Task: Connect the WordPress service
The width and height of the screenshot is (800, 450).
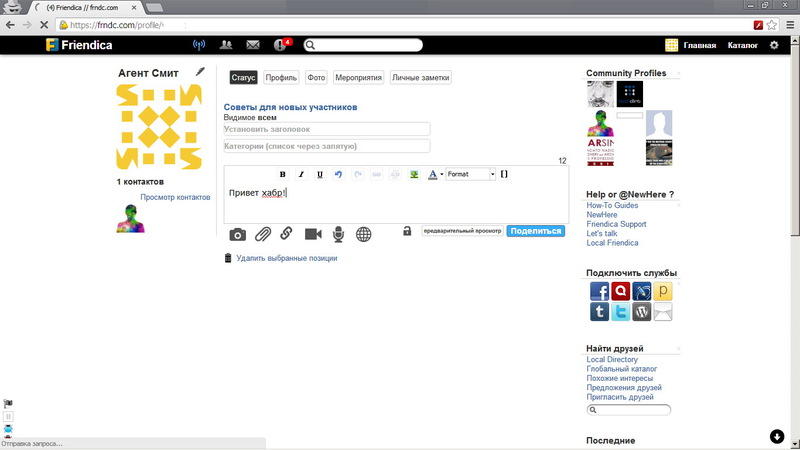Action: click(642, 312)
